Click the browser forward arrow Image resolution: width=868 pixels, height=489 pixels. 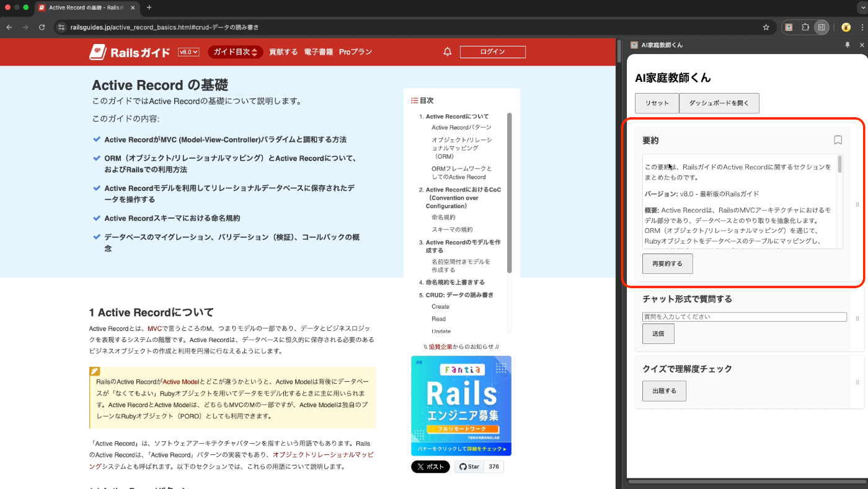25,27
